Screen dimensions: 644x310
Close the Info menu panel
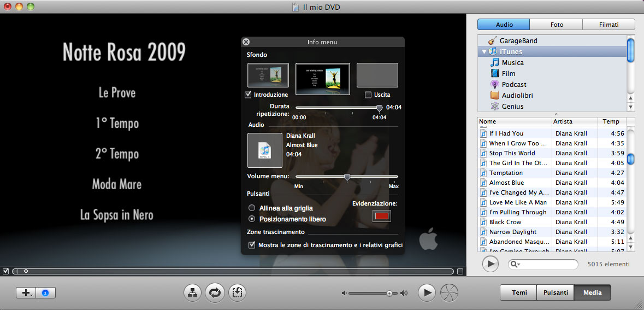246,42
